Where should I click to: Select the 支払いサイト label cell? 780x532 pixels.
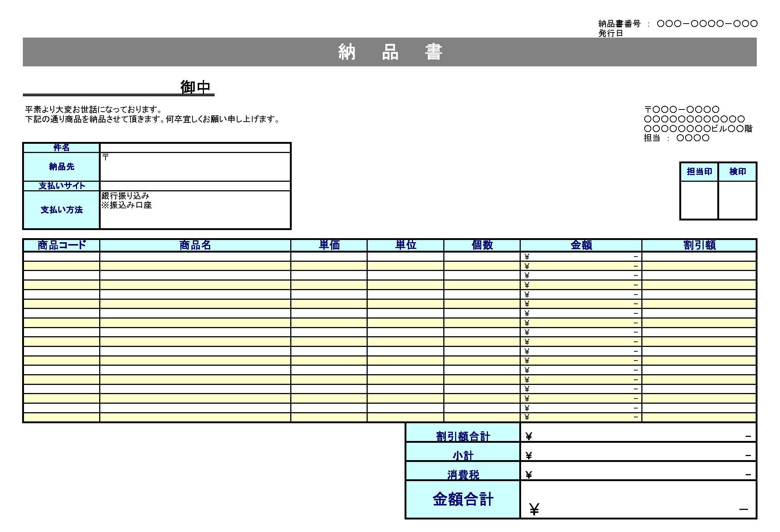[61, 186]
